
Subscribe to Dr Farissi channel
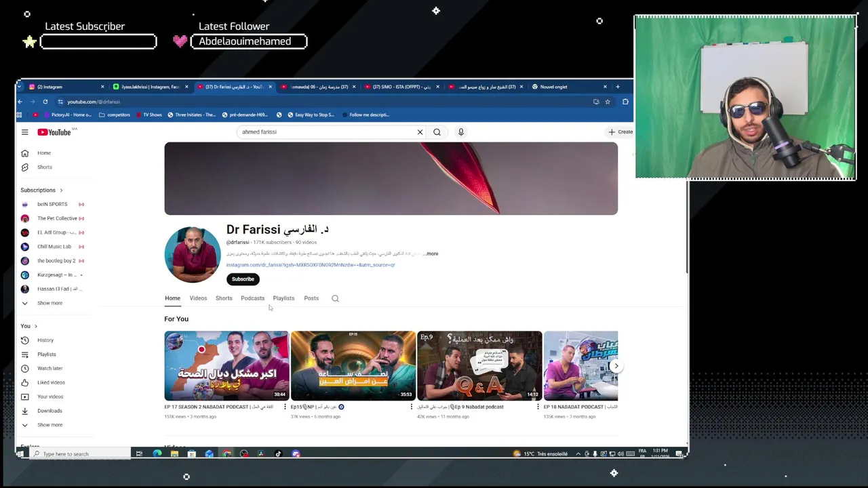(x=243, y=279)
